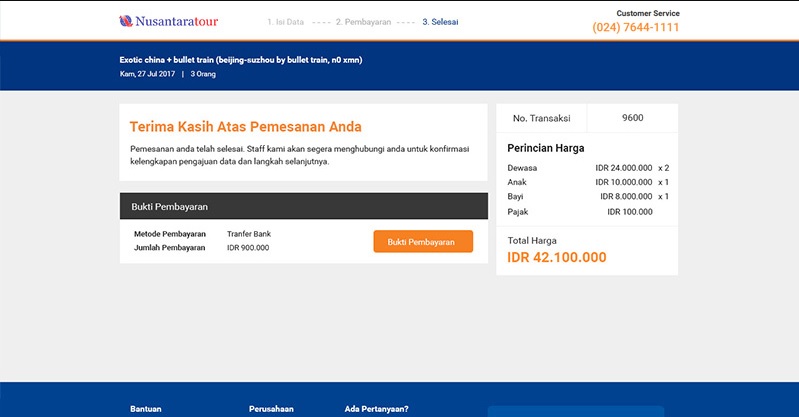Viewport: 799px width, 417px height.
Task: Click the Pajak IDR 100.000 row
Action: (x=580, y=212)
